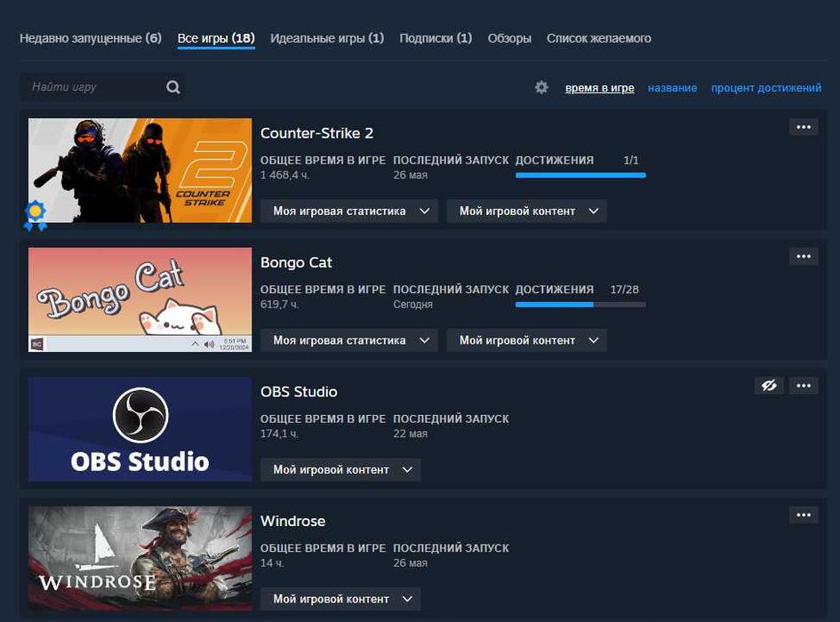Open the Bongo Cat title link
840x622 pixels.
click(296, 262)
